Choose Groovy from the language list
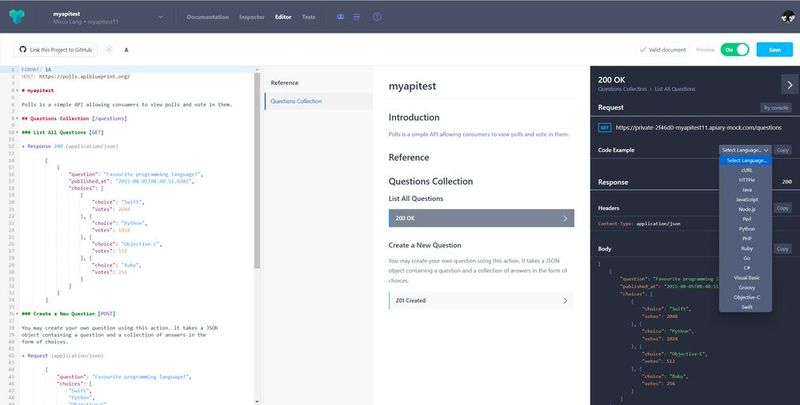This screenshot has width=800, height=405. click(x=746, y=288)
